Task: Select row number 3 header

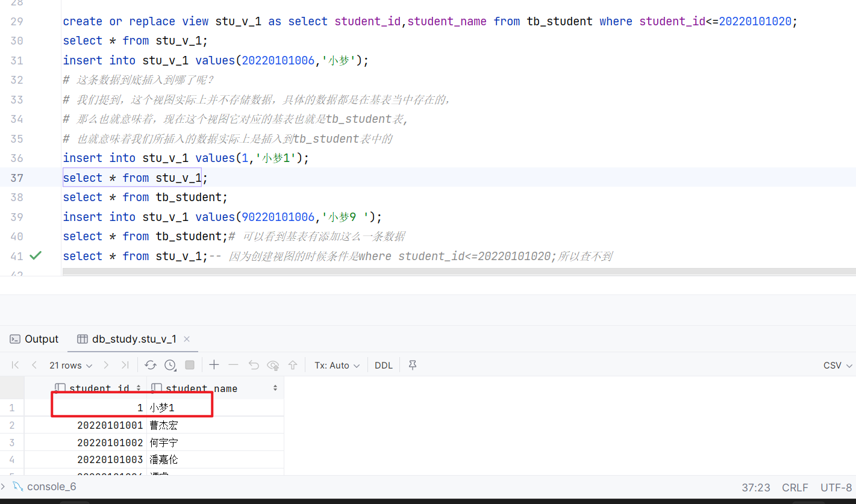Action: [x=12, y=442]
